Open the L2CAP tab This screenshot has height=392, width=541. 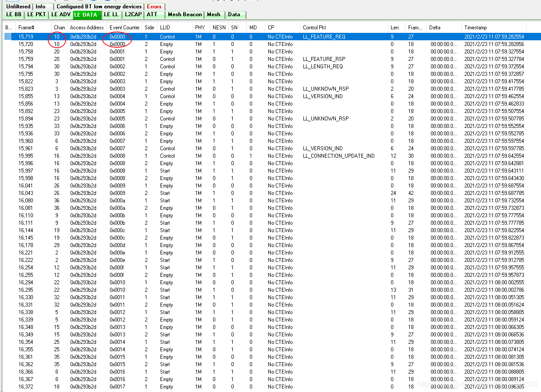point(132,14)
